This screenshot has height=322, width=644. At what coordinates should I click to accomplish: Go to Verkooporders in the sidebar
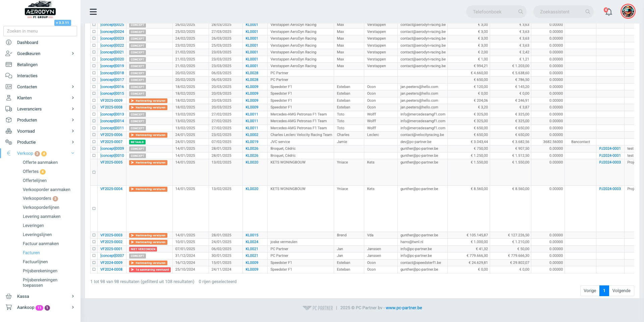click(x=37, y=198)
